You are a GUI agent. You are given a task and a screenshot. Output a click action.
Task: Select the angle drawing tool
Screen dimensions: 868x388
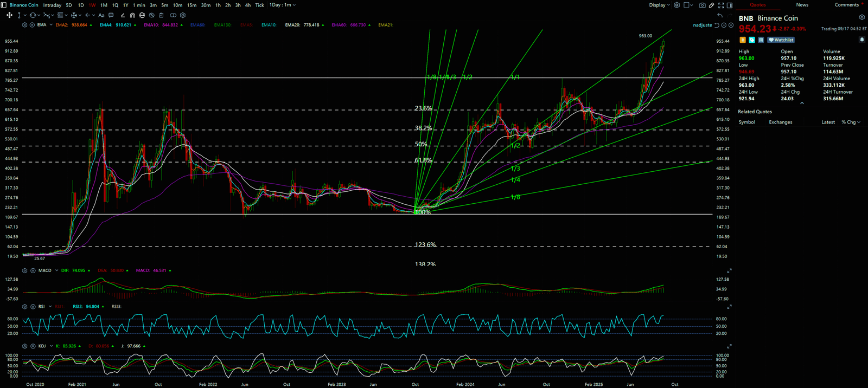point(123,15)
